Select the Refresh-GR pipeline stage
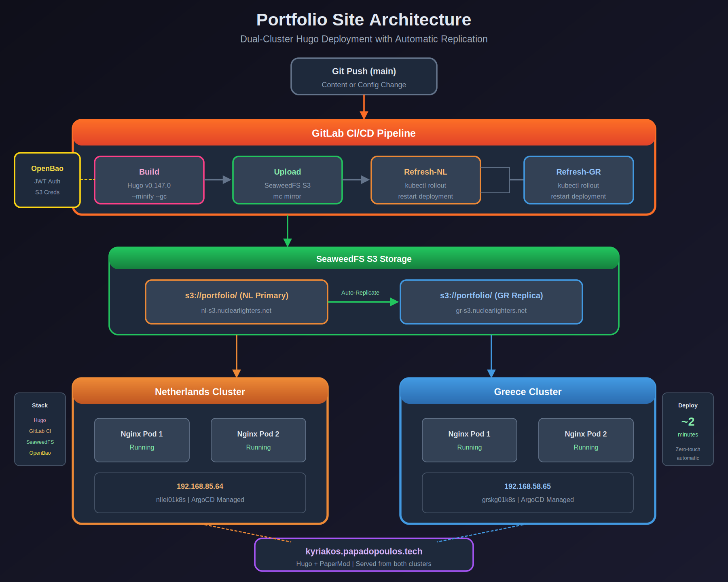728x582 pixels. coord(578,180)
